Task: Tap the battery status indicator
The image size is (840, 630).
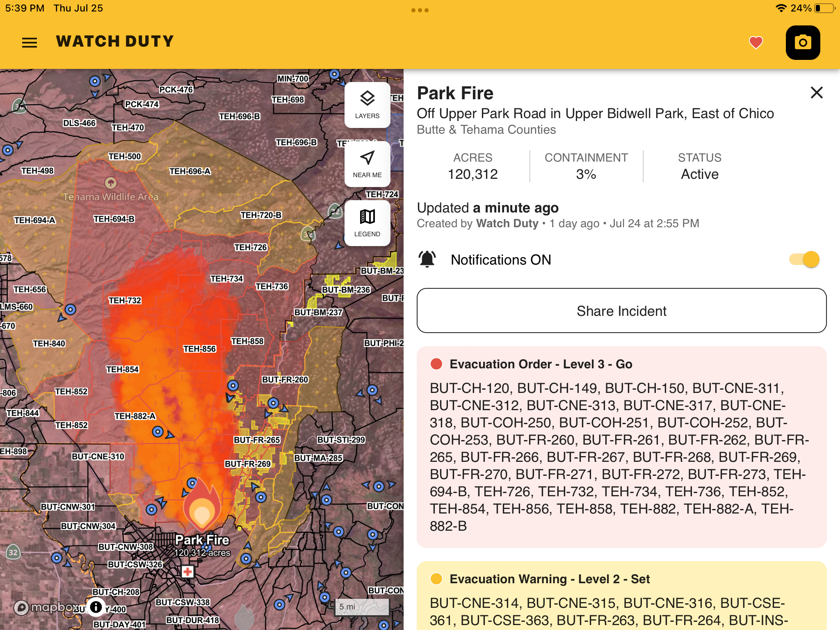Action: (x=824, y=8)
